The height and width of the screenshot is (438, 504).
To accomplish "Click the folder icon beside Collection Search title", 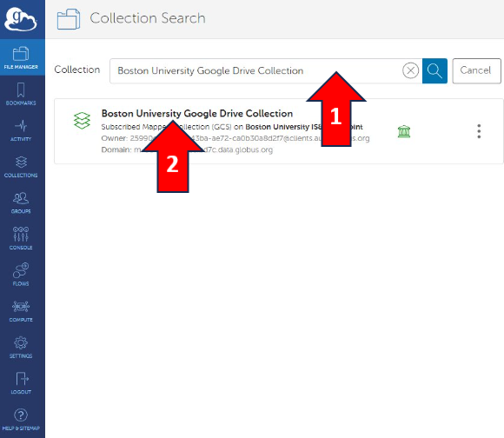I will pos(69,19).
